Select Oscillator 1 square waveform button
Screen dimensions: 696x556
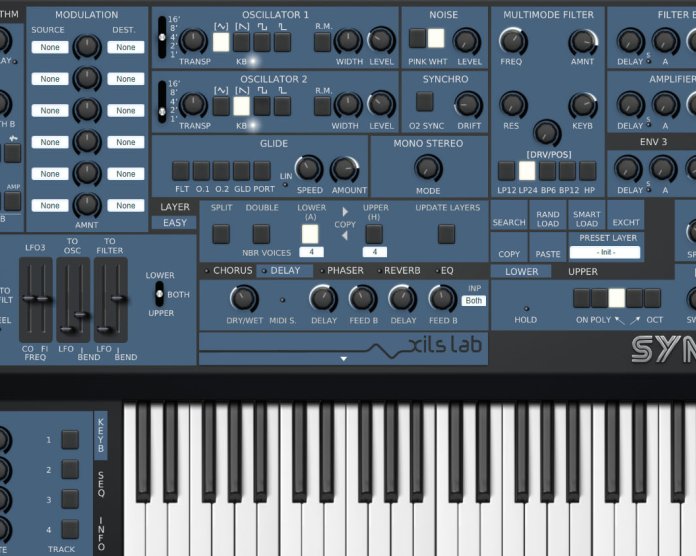click(262, 42)
